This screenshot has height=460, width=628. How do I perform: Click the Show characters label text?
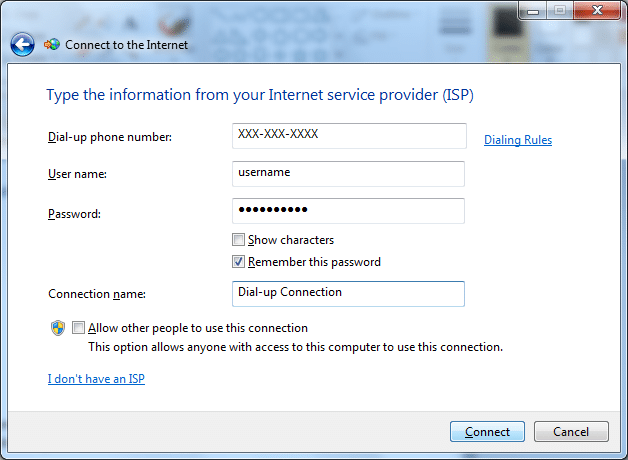point(291,240)
